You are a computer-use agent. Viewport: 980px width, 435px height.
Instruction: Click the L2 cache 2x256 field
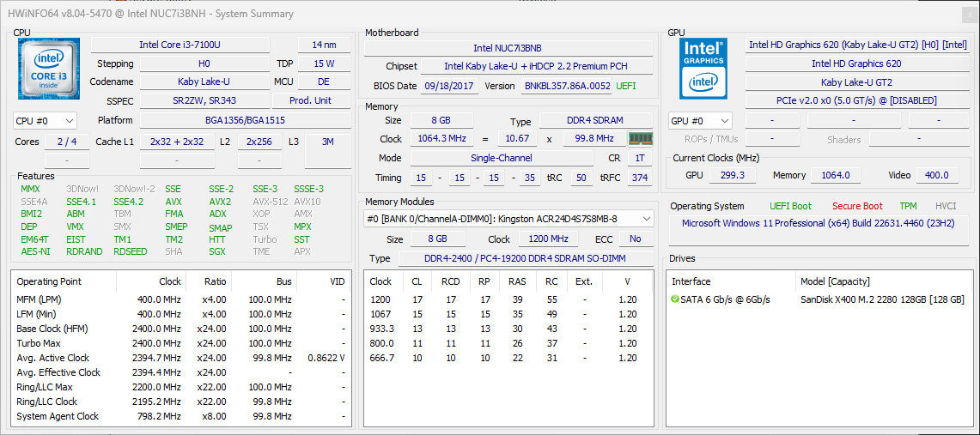[x=259, y=142]
